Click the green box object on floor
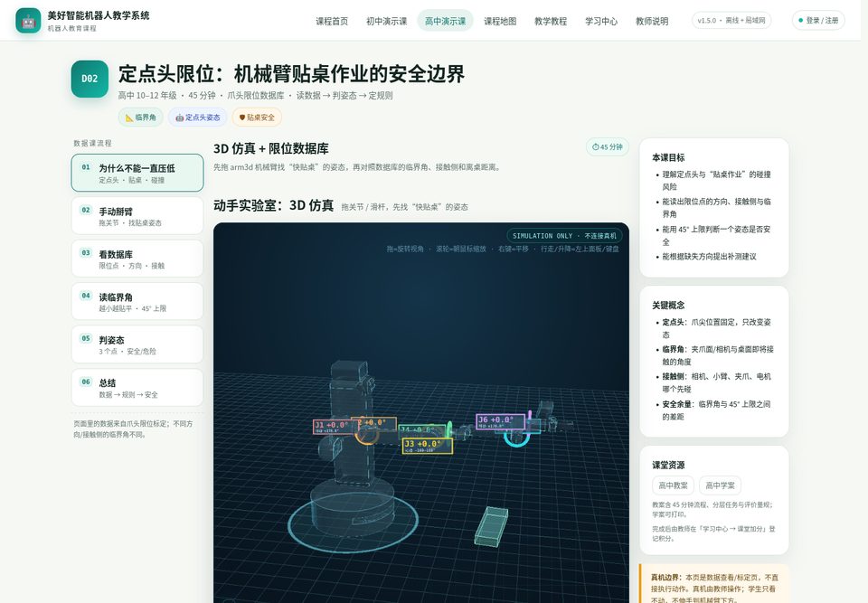The image size is (868, 603). click(x=491, y=526)
